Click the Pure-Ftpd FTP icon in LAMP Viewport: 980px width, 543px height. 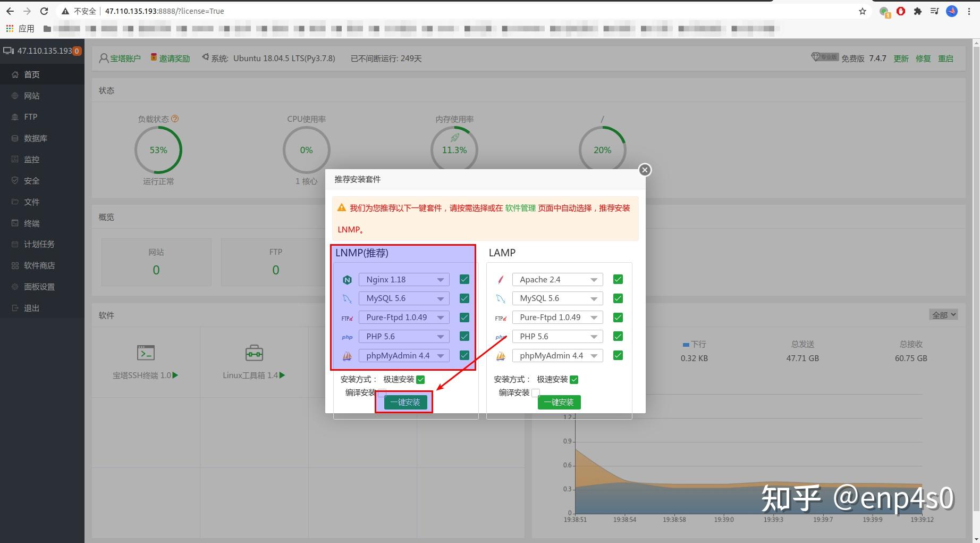coord(501,318)
